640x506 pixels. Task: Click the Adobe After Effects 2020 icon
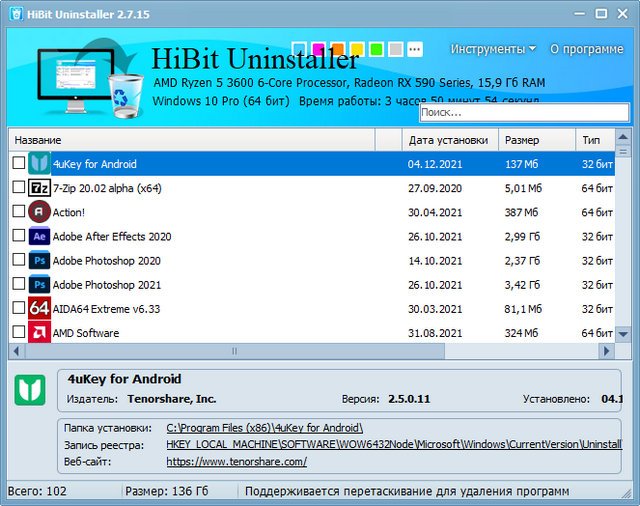pyautogui.click(x=39, y=236)
